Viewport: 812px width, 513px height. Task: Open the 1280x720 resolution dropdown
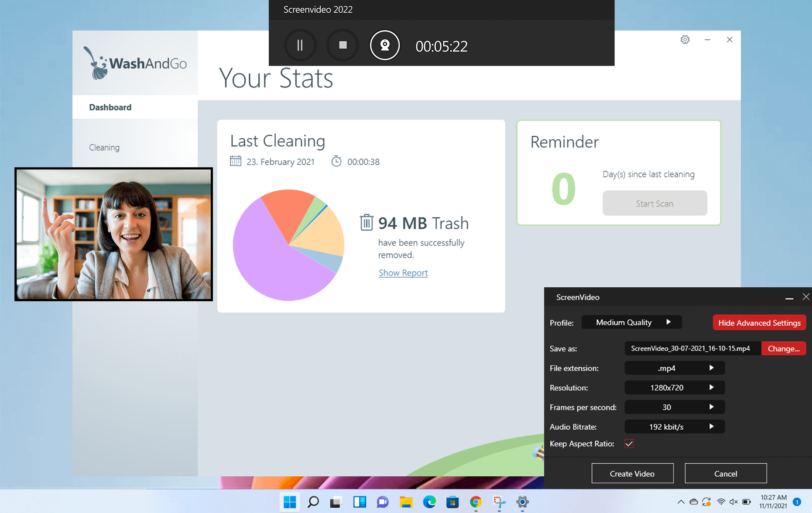pyautogui.click(x=674, y=388)
